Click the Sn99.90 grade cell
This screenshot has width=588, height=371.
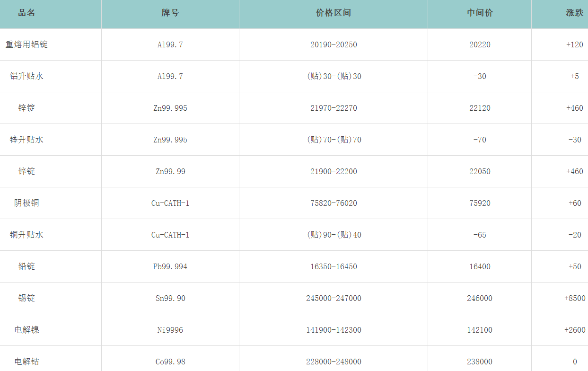click(170, 298)
